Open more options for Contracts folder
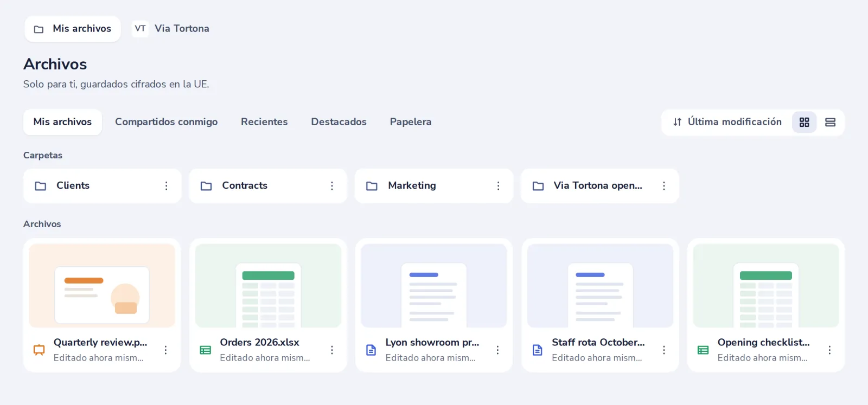This screenshot has height=405, width=868. 332,186
